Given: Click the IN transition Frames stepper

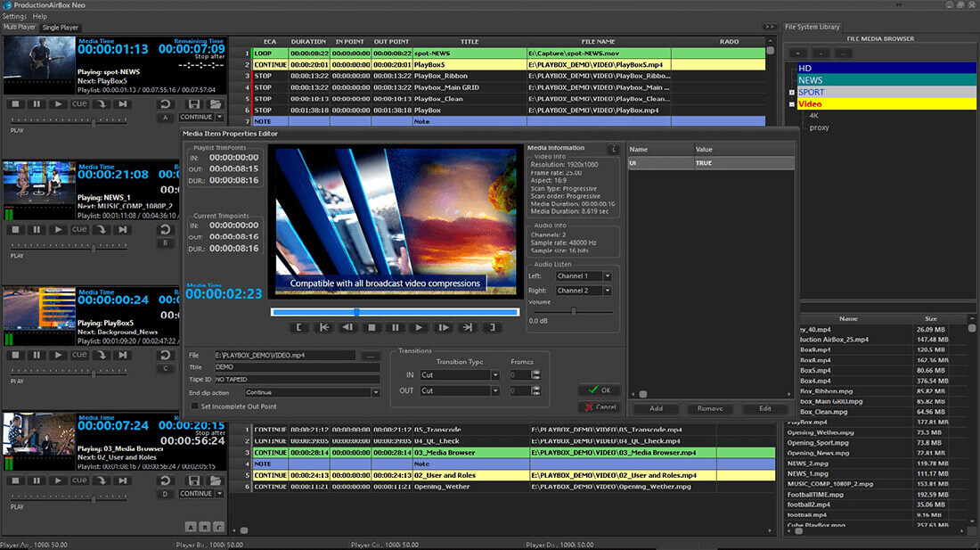Looking at the screenshot, I should (x=535, y=375).
